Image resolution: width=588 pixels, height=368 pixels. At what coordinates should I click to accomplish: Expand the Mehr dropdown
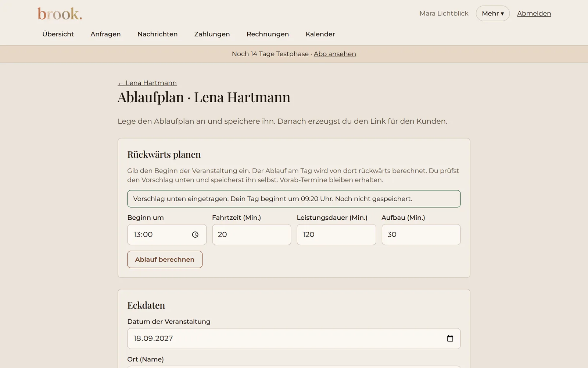pos(492,14)
